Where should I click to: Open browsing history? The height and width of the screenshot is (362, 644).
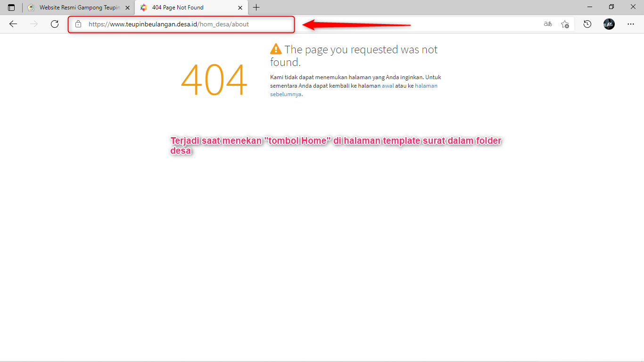(587, 24)
